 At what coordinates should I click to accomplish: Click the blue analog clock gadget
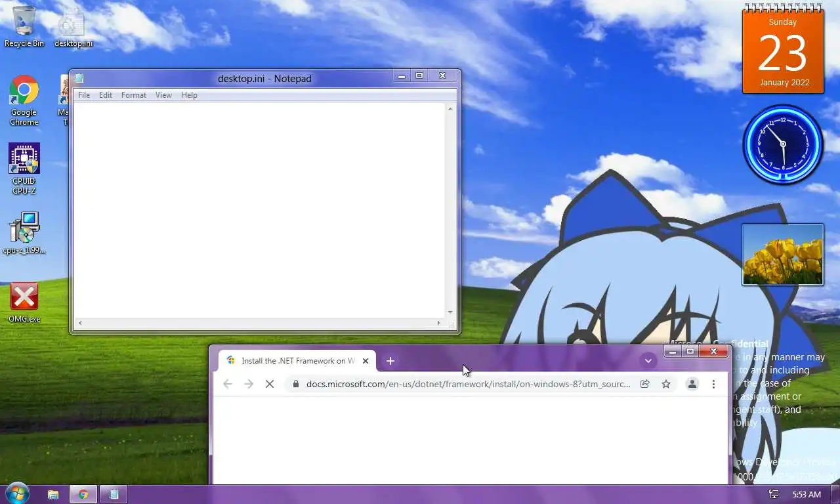coord(782,145)
